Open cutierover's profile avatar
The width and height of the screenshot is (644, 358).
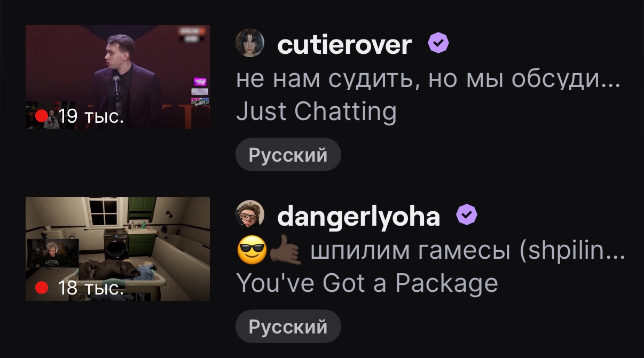pos(250,43)
